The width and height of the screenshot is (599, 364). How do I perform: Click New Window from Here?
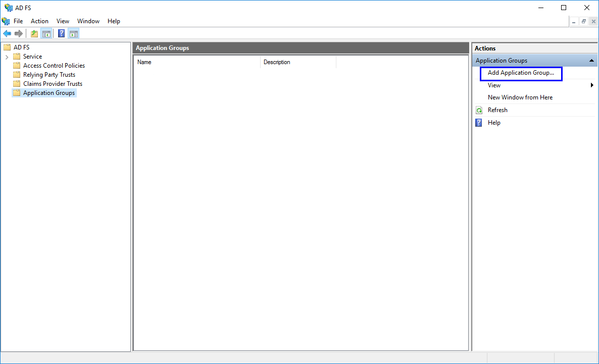coord(520,97)
